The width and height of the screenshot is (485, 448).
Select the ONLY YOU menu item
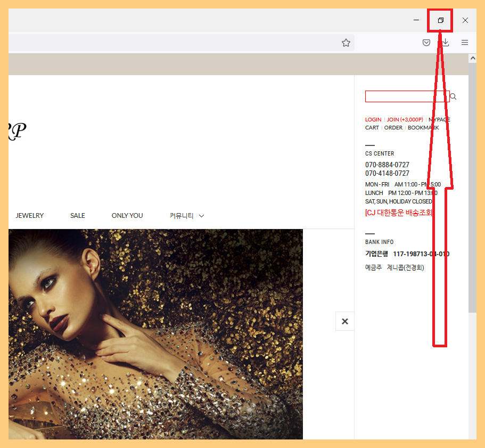(x=127, y=216)
